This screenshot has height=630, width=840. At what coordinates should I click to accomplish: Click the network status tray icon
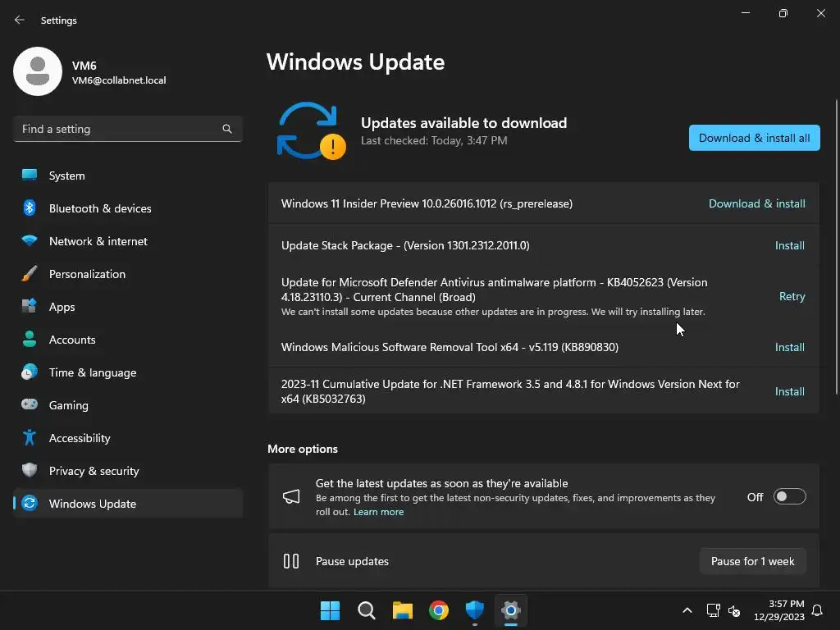tap(713, 610)
